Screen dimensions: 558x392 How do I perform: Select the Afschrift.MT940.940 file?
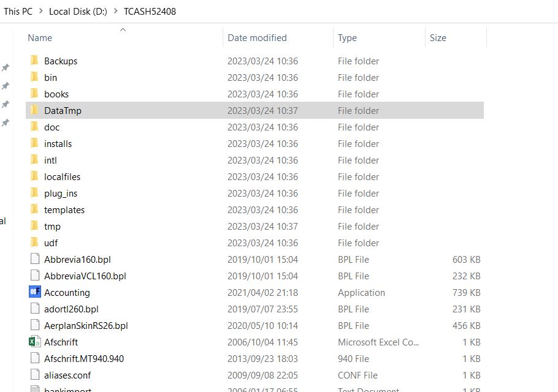pyautogui.click(x=84, y=359)
